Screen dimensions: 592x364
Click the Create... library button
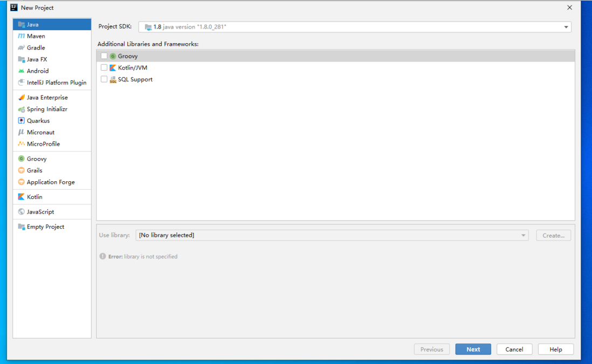[554, 235]
